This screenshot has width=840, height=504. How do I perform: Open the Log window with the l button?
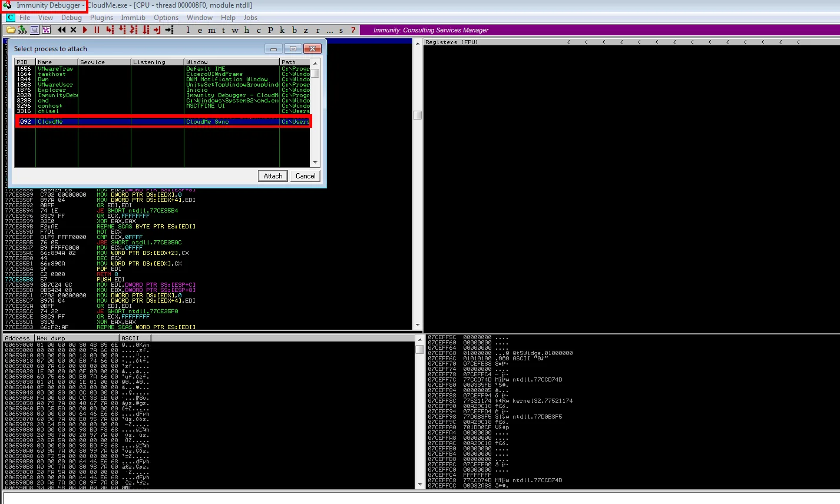point(188,29)
